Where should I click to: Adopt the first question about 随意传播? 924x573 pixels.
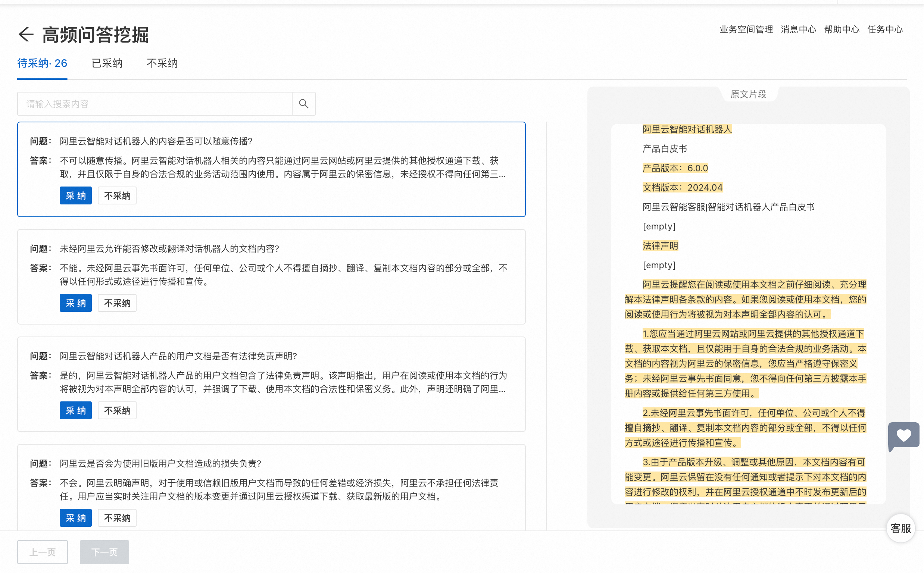tap(75, 195)
